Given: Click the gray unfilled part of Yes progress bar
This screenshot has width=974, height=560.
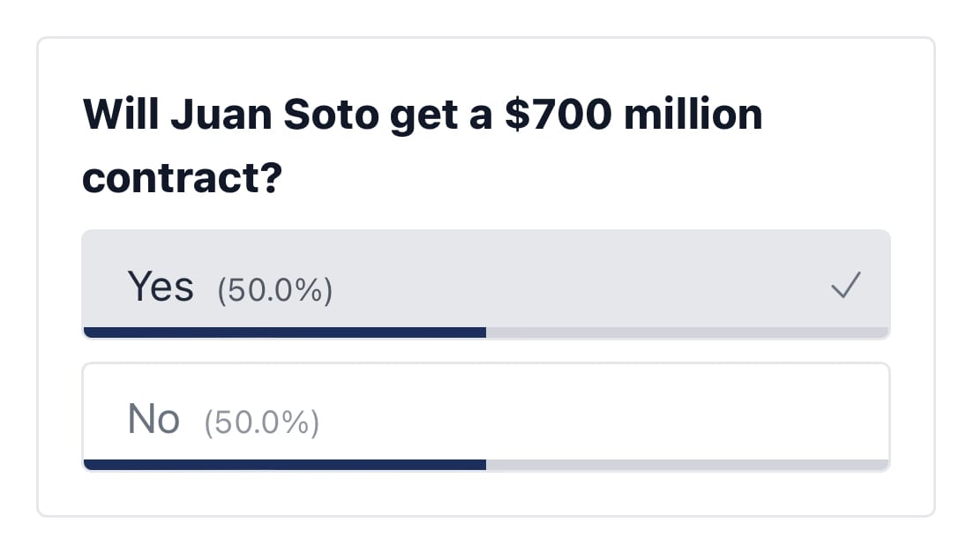Looking at the screenshot, I should (687, 332).
